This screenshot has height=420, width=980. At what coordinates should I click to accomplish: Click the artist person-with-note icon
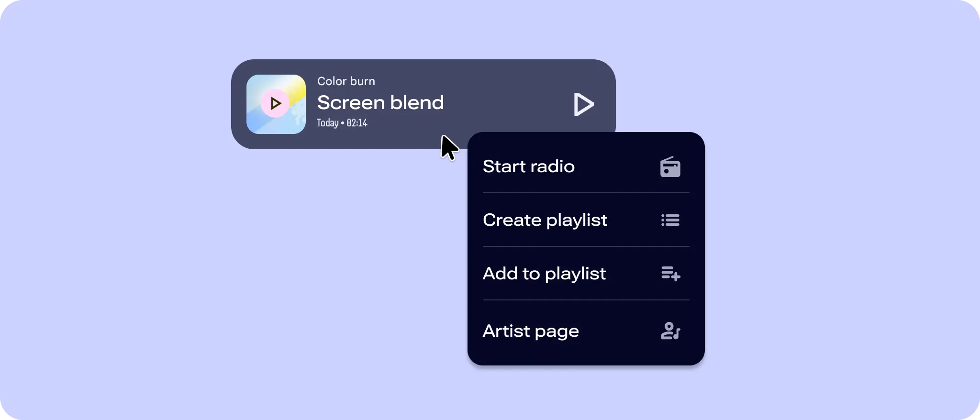pyautogui.click(x=670, y=331)
